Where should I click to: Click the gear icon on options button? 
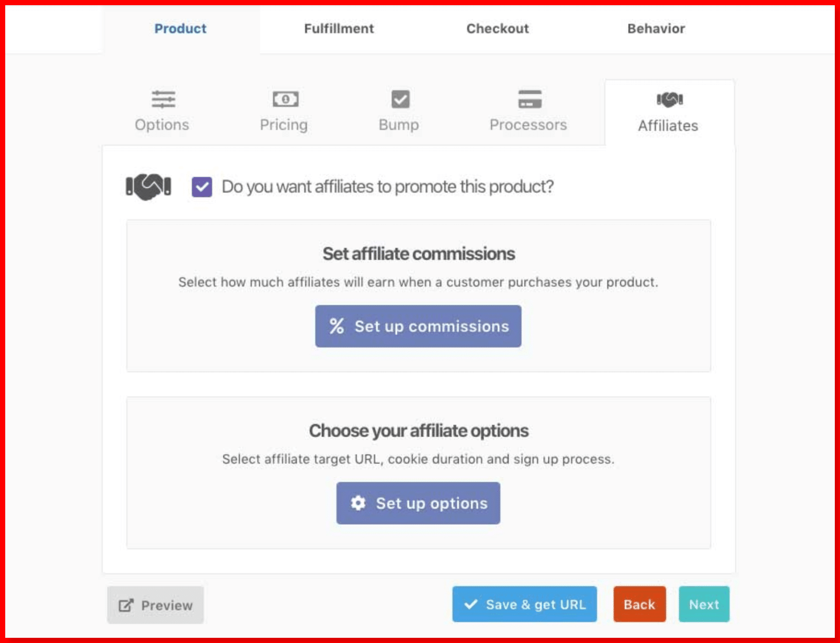pos(358,503)
